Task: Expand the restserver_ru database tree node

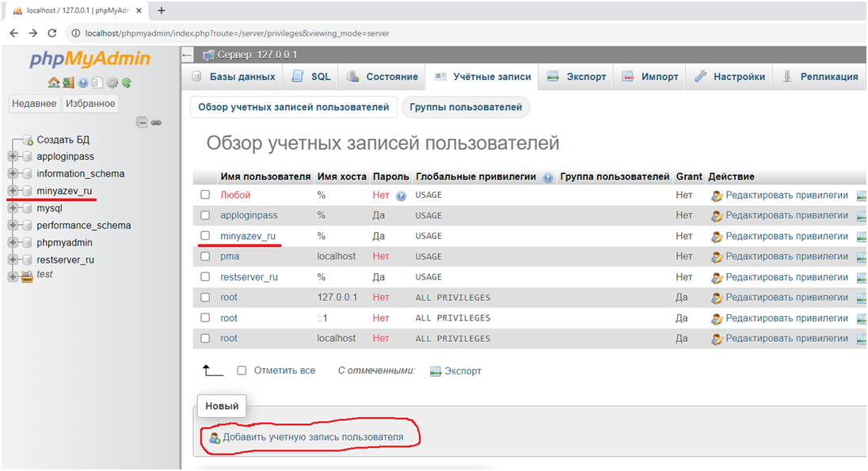Action: 13,260
